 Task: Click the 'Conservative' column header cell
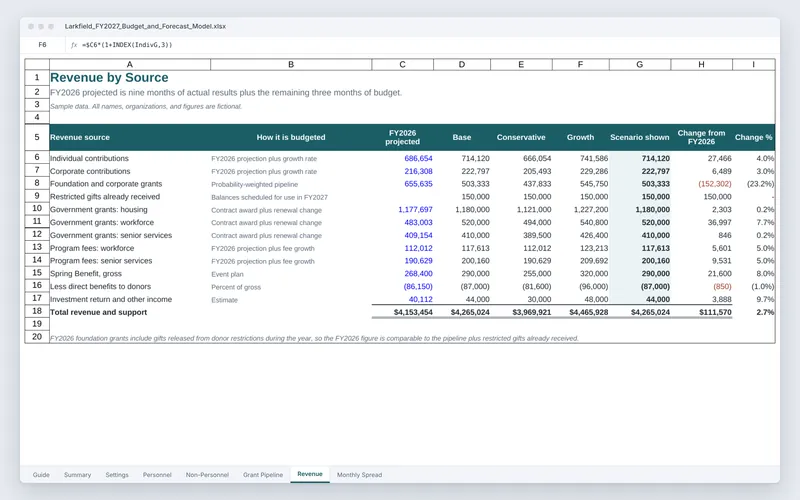tap(521, 137)
